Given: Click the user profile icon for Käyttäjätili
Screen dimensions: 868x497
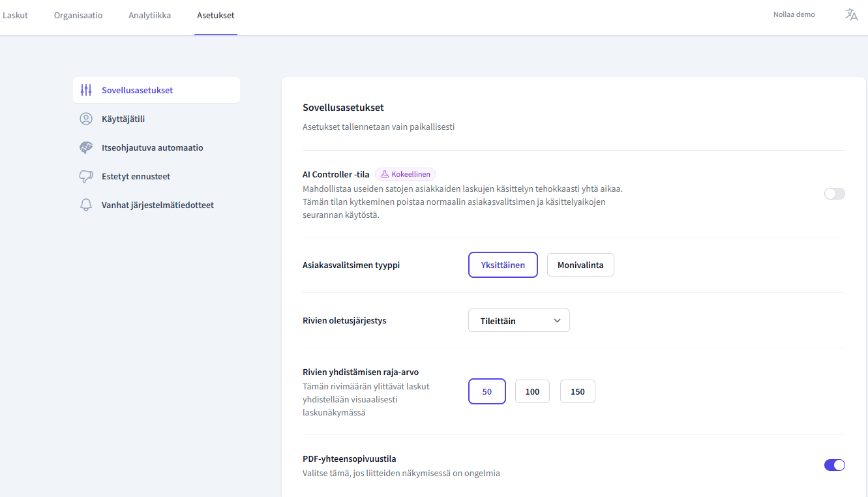Looking at the screenshot, I should coord(86,119).
